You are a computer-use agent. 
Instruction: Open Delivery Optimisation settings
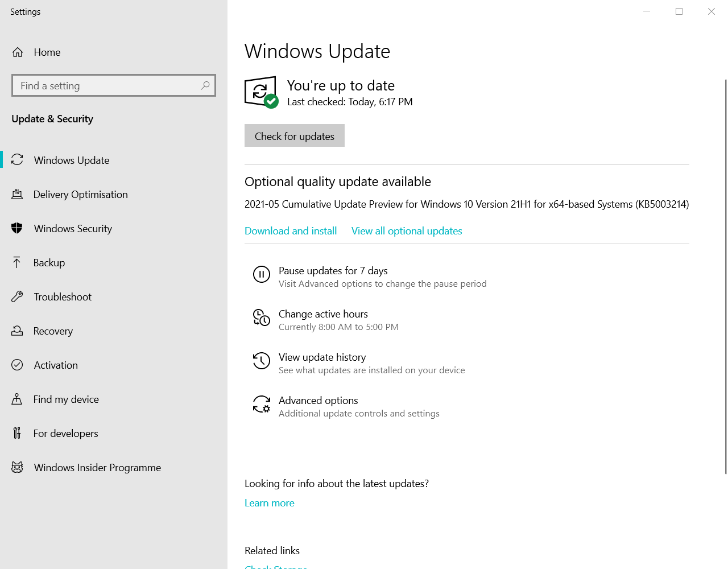[114, 194]
